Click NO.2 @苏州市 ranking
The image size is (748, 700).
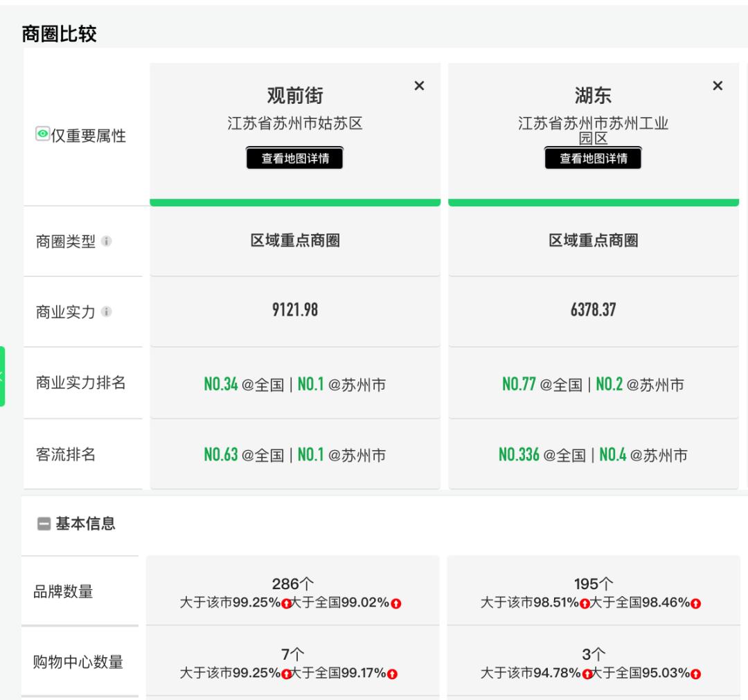pos(640,384)
